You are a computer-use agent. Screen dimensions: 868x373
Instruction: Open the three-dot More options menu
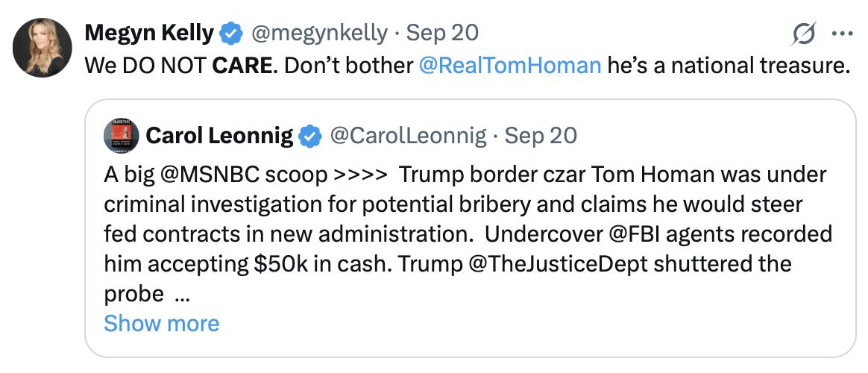843,34
